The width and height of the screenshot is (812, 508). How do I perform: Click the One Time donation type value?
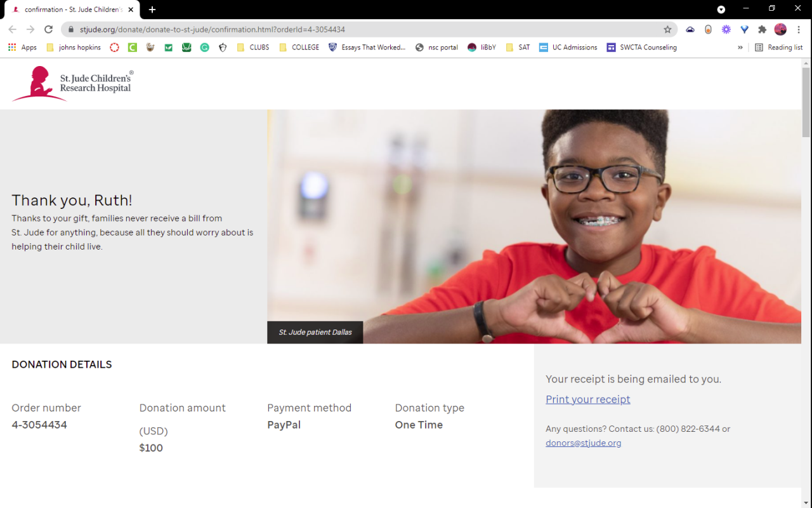tap(419, 425)
